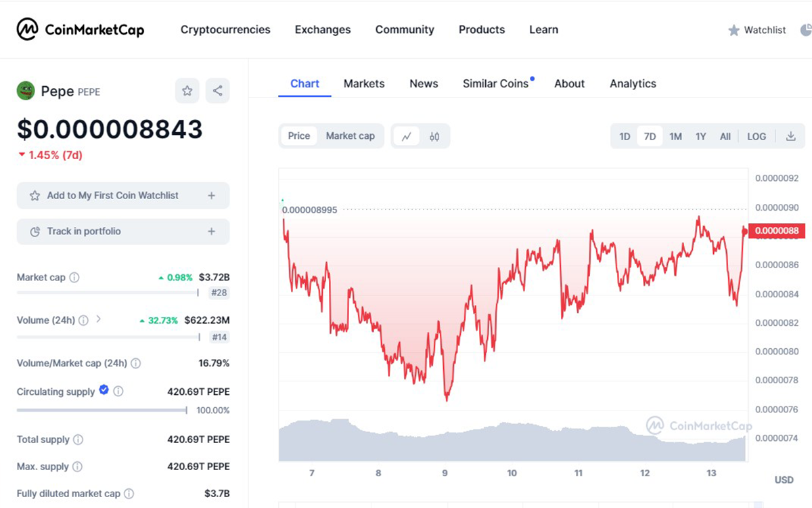Click the Market cap rank progress bar
The height and width of the screenshot is (508, 812).
108,293
